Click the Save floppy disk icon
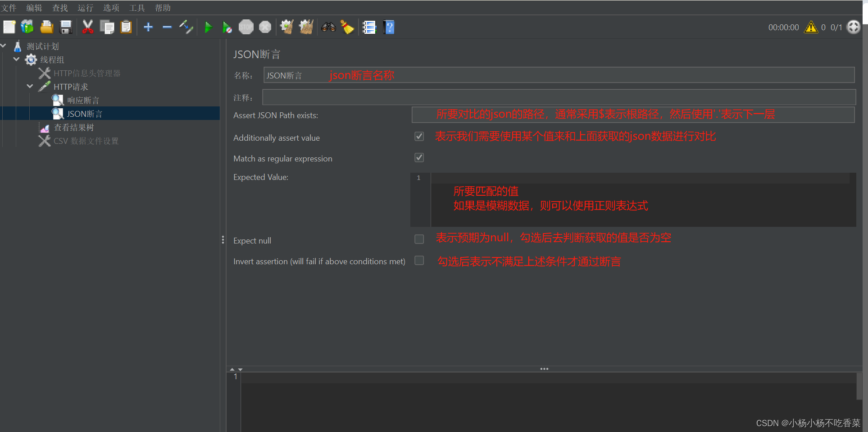This screenshot has height=432, width=868. pyautogui.click(x=66, y=27)
